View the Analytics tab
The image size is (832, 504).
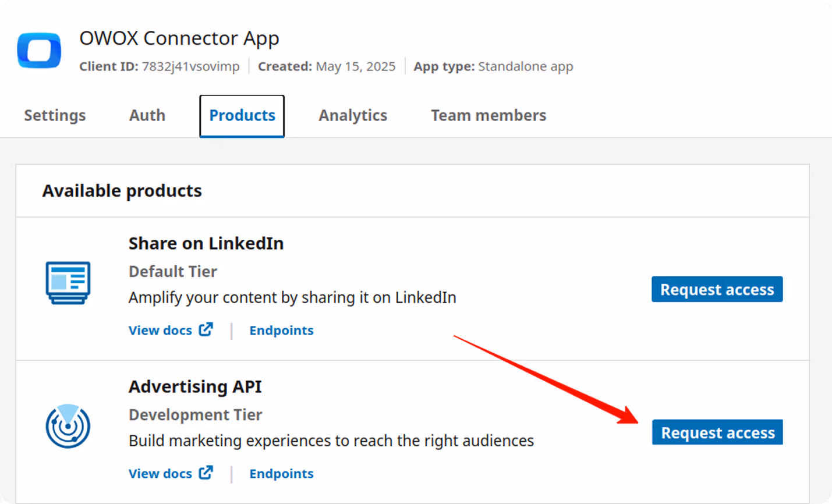[352, 115]
